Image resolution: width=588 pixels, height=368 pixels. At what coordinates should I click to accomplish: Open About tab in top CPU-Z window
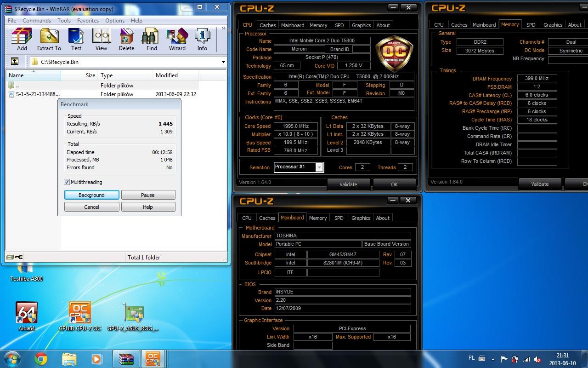(x=383, y=25)
